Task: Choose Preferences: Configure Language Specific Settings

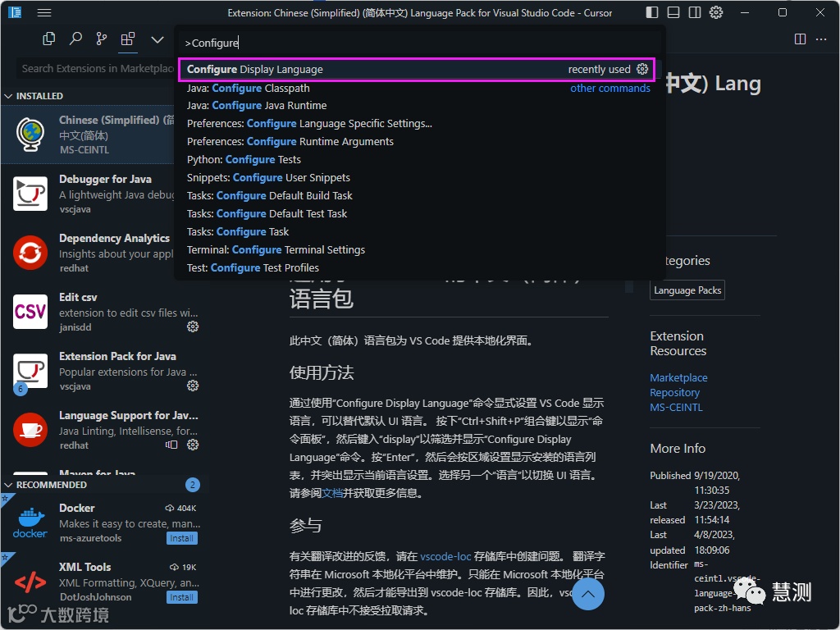Action: tap(419, 124)
